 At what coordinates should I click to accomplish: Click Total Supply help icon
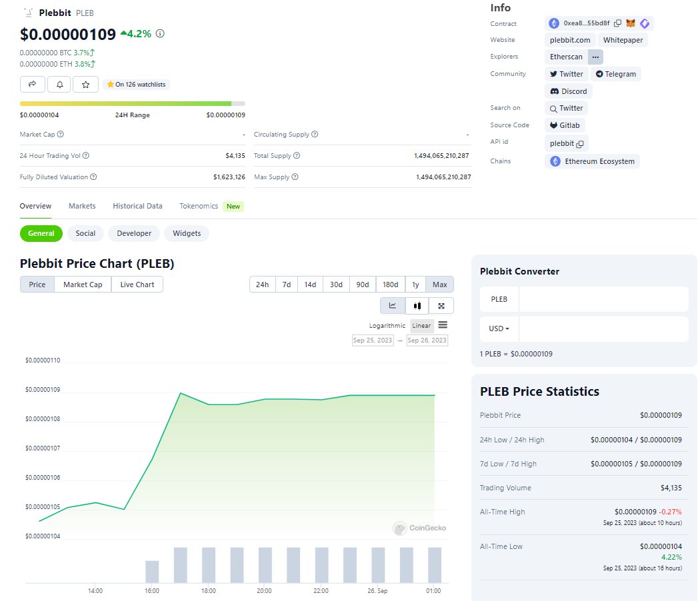coord(297,155)
